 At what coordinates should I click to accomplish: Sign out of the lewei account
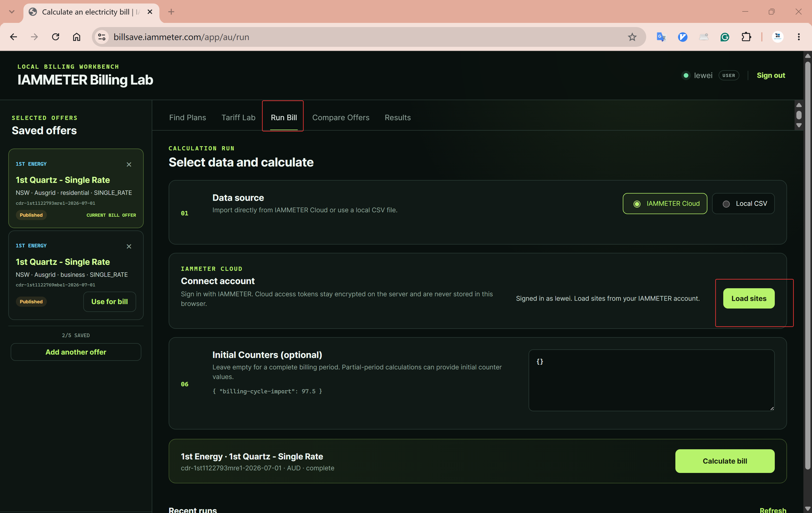[771, 75]
